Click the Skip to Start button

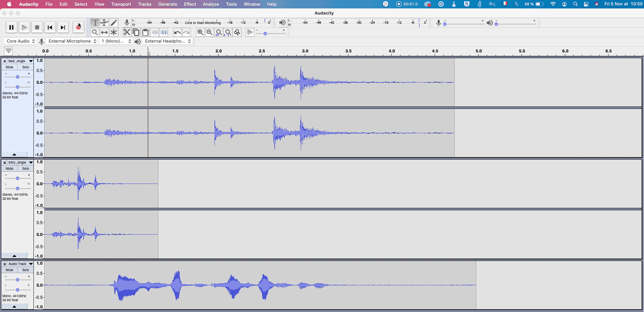50,27
